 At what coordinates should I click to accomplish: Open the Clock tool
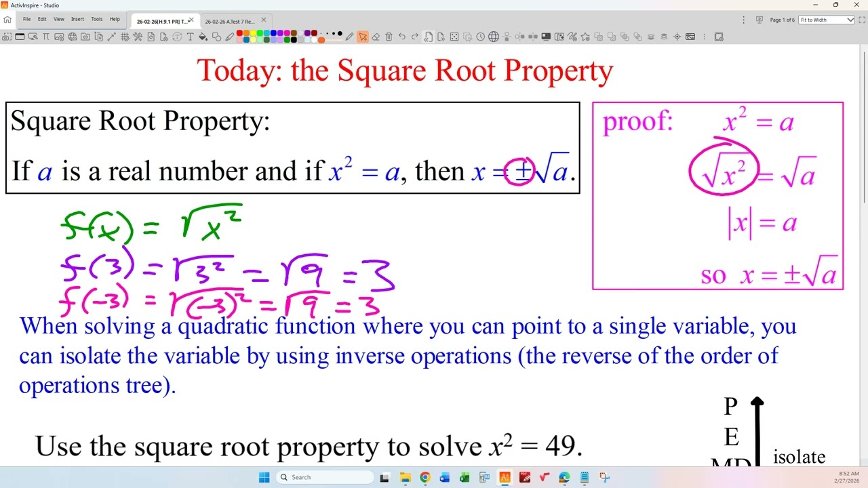480,37
